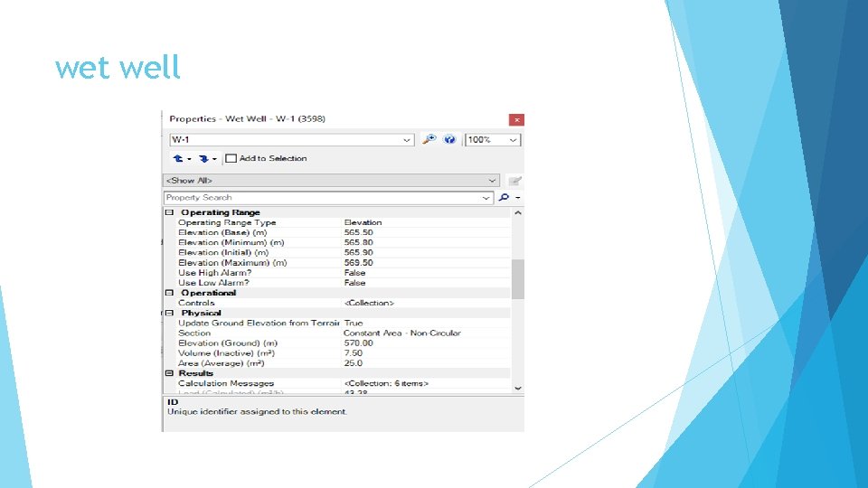Open the dropdown arrow beside the up-arrow icon
This screenshot has width=868, height=488.
189,159
